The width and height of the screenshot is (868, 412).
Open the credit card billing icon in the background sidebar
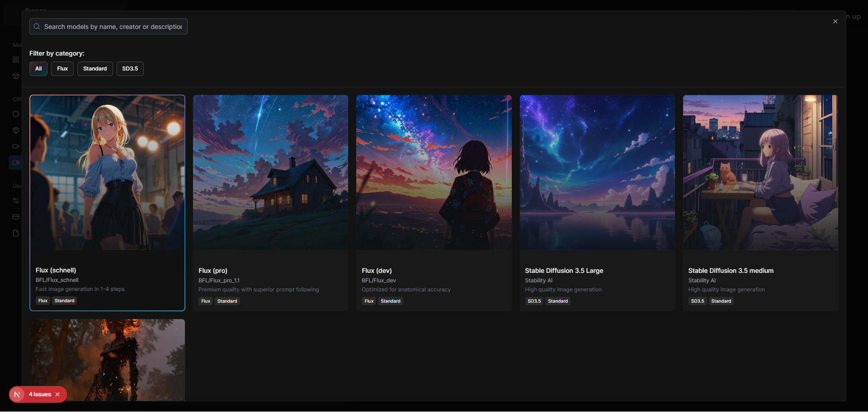pos(16,217)
